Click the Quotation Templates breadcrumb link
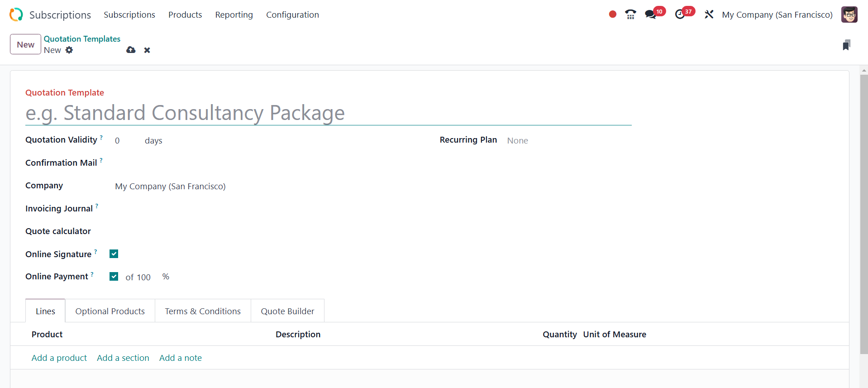This screenshot has height=388, width=868. point(82,39)
